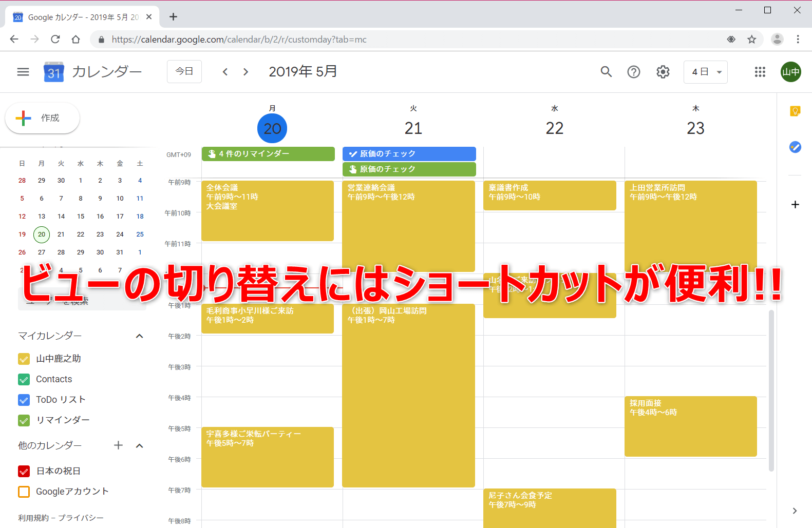Open the 全体会議 event
812x528 pixels.
coord(268,210)
